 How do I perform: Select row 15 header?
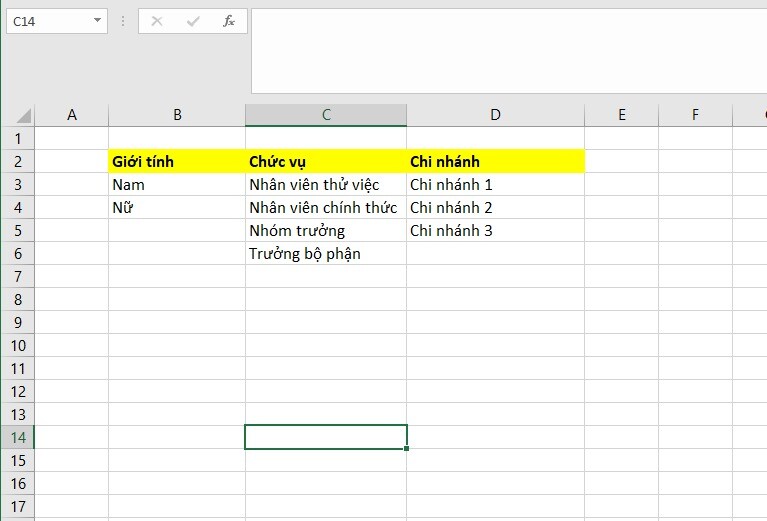point(18,460)
